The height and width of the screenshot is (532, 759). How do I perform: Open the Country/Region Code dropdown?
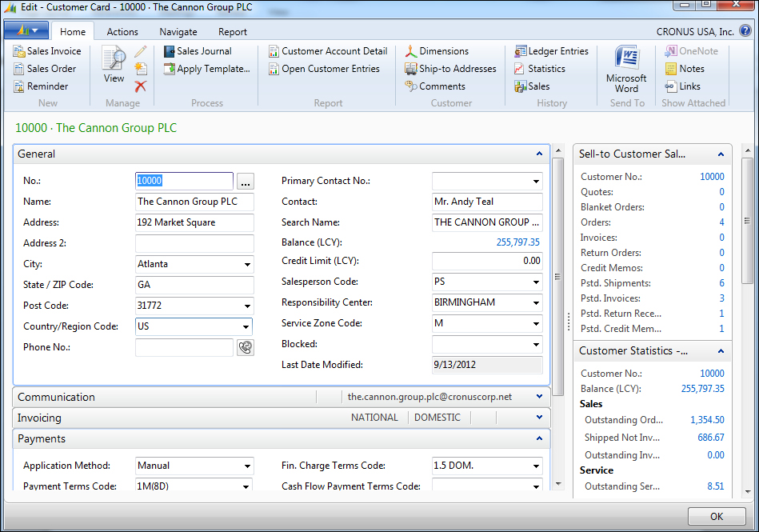(x=246, y=326)
